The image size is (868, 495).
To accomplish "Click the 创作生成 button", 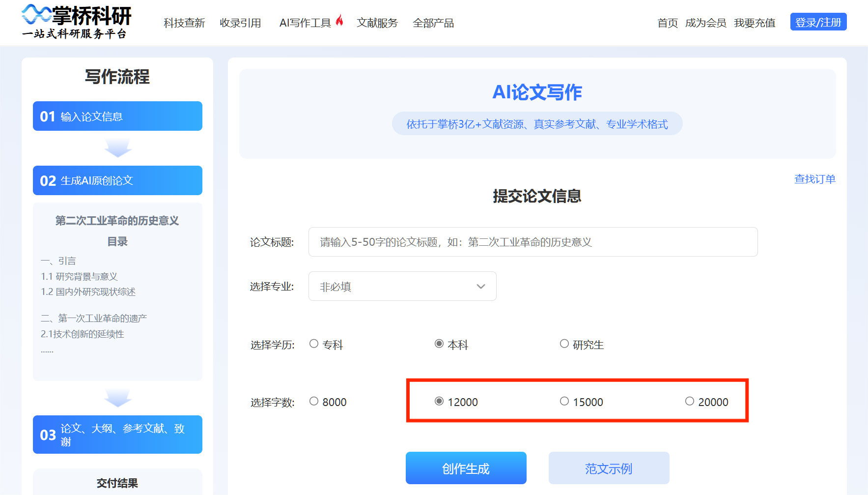I will [466, 468].
